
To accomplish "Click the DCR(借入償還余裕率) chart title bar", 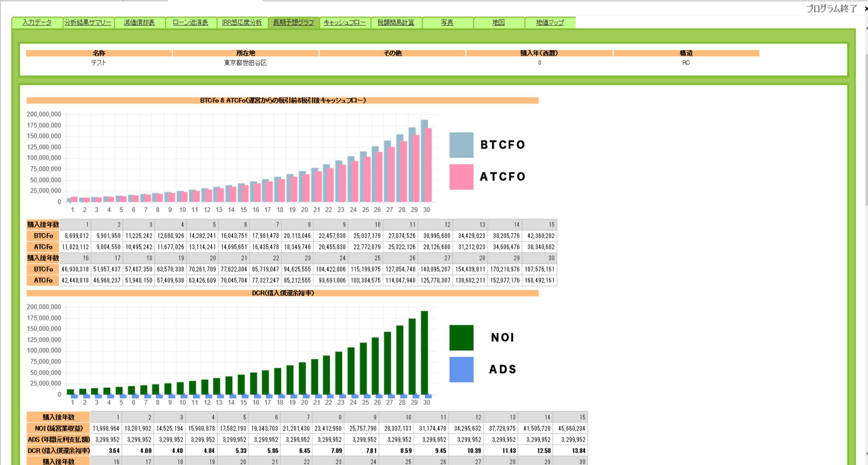I will 283,293.
